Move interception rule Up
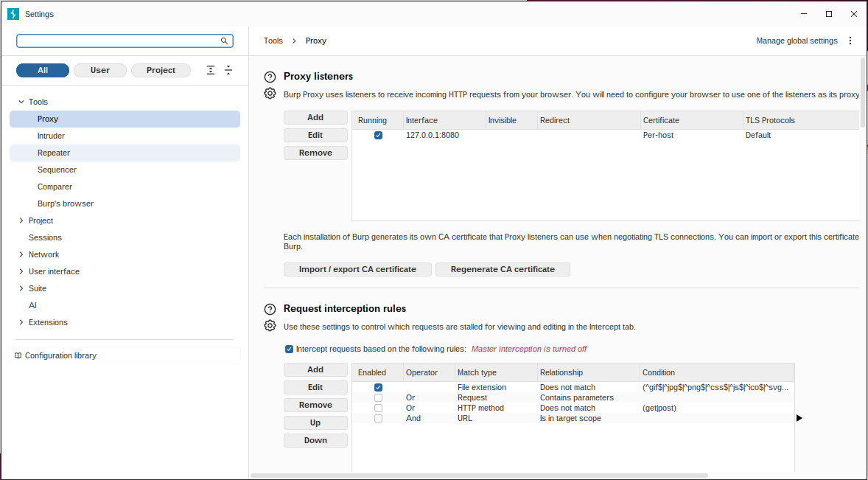The image size is (868, 480). coord(315,422)
